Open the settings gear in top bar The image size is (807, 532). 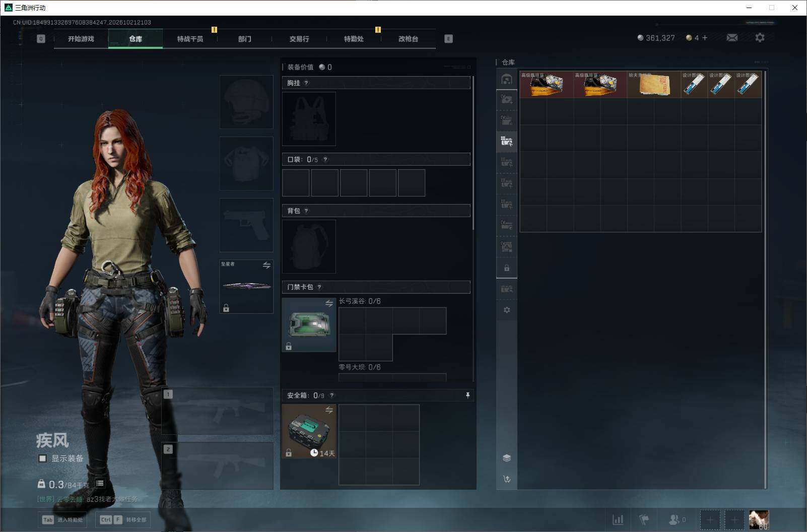click(760, 38)
